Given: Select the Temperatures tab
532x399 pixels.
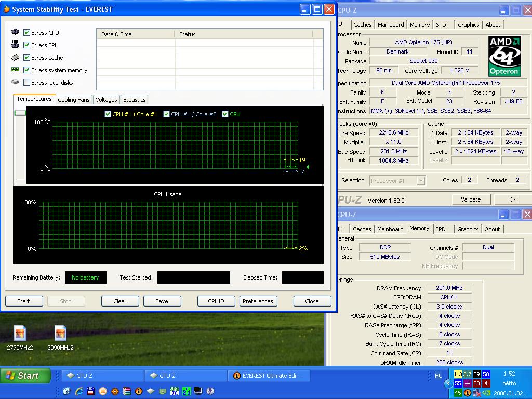Looking at the screenshot, I should pos(34,99).
